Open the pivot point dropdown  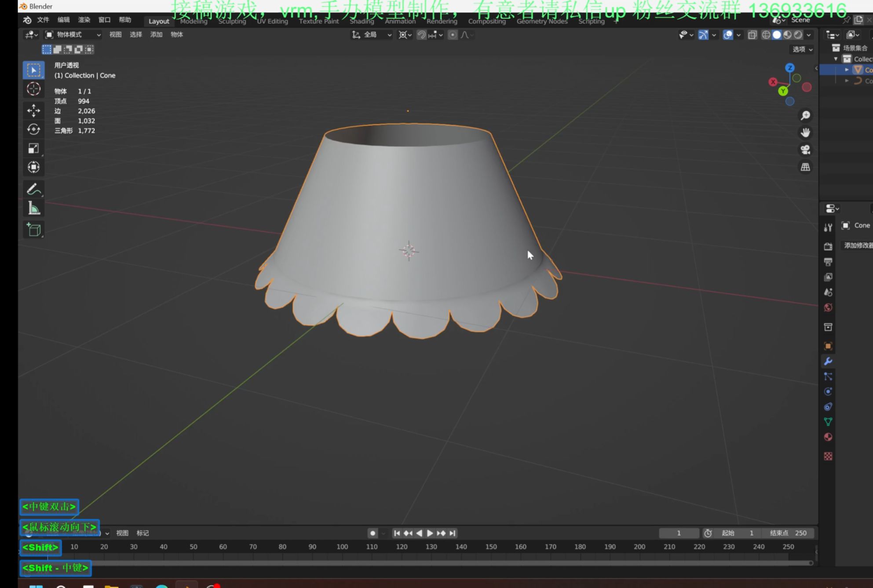[x=405, y=35]
